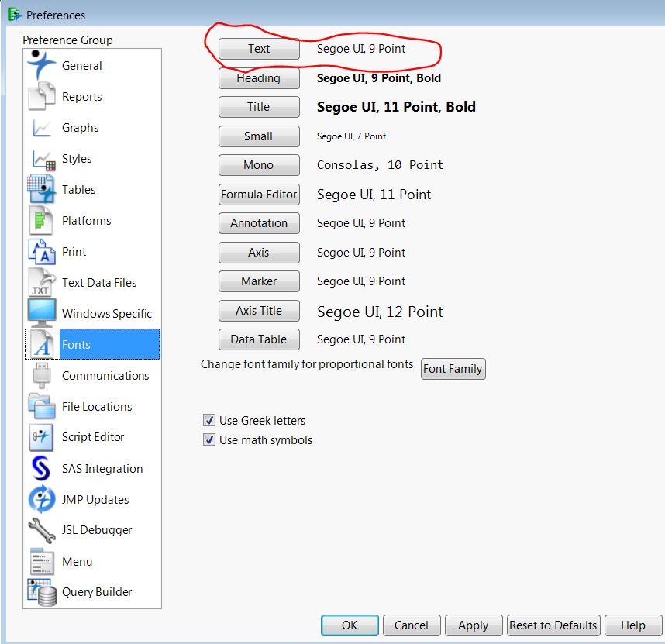Disable the Use math symbols checkbox
This screenshot has height=644, width=665.
(x=208, y=439)
